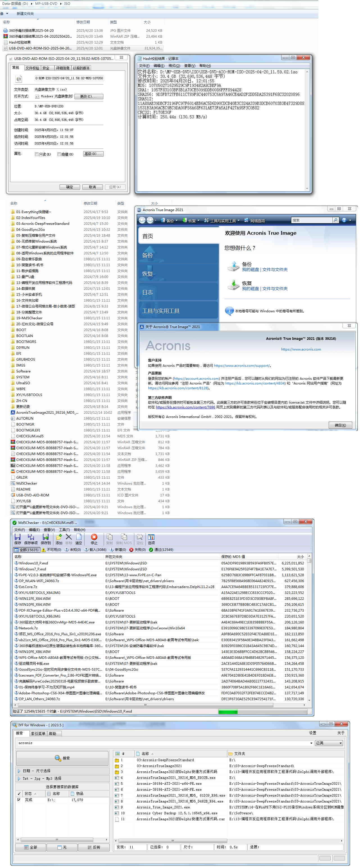Click OK (确定) in About Acronis dialog
Viewport: 361px width, 868px height.
(340, 425)
